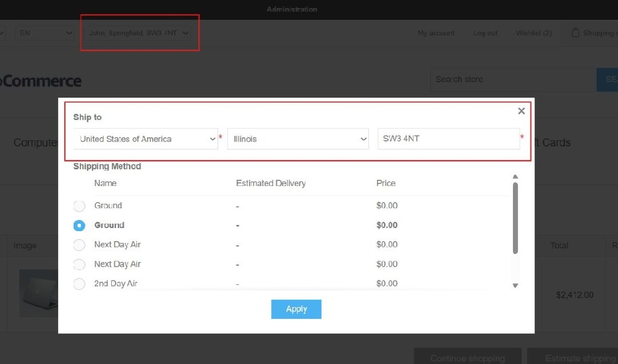Open the country dropdown showing United States
Viewport: 618px width, 364px height.
click(x=145, y=138)
